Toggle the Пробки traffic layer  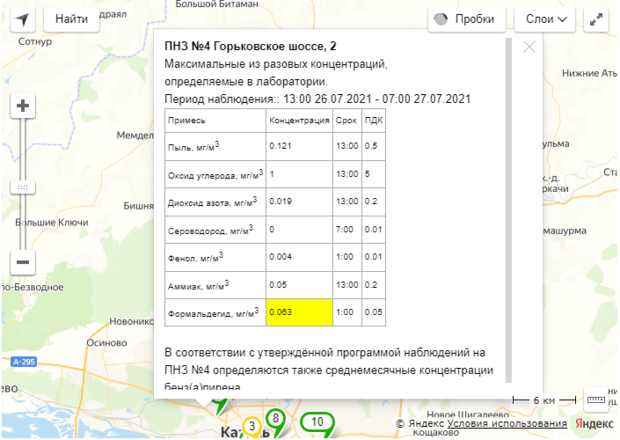coord(465,18)
